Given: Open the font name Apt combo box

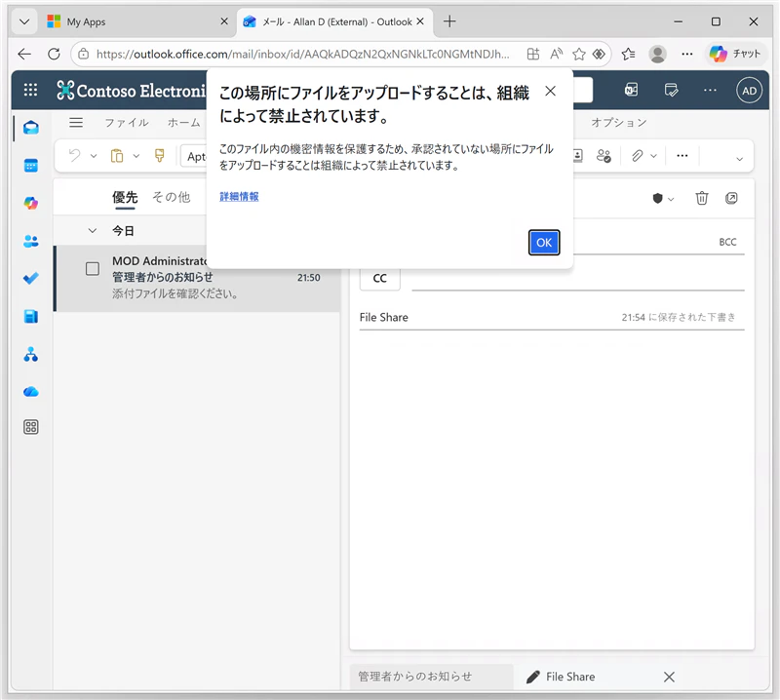Looking at the screenshot, I should point(194,156).
